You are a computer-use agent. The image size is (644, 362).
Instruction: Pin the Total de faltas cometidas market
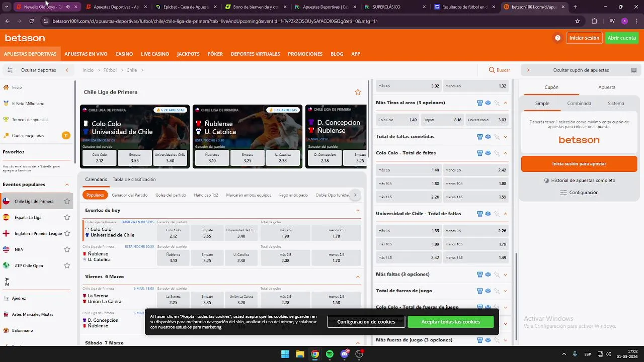tap(497, 136)
